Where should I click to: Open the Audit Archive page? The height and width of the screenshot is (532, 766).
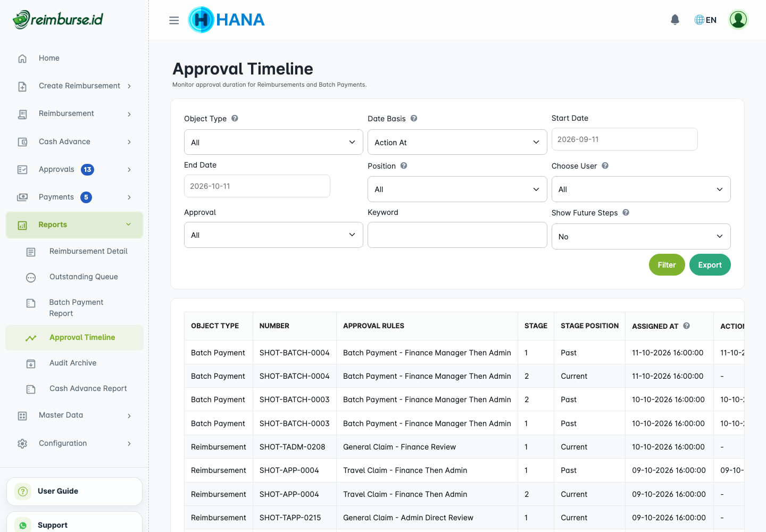(x=74, y=363)
